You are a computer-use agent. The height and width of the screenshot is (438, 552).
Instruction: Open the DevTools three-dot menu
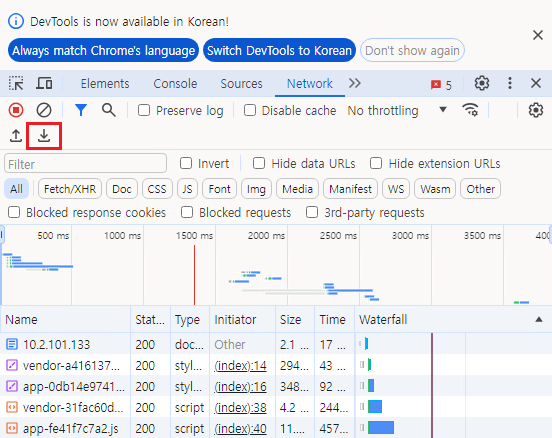pyautogui.click(x=510, y=83)
